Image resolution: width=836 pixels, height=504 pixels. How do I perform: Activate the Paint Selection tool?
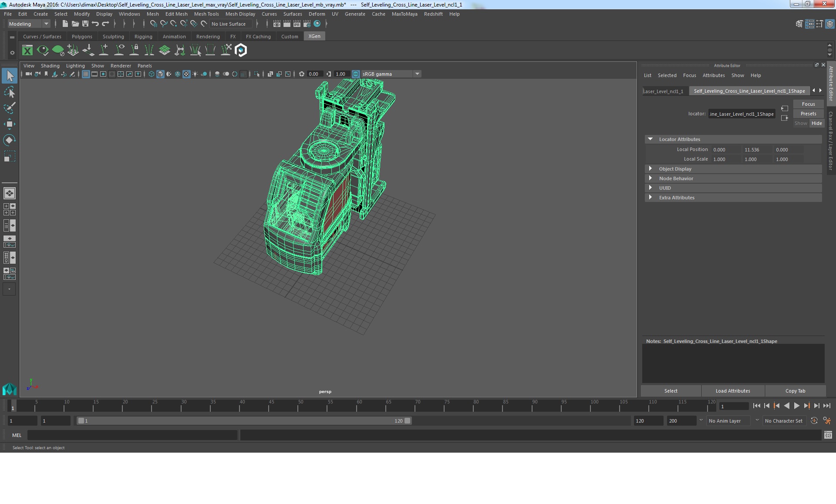[x=9, y=108]
